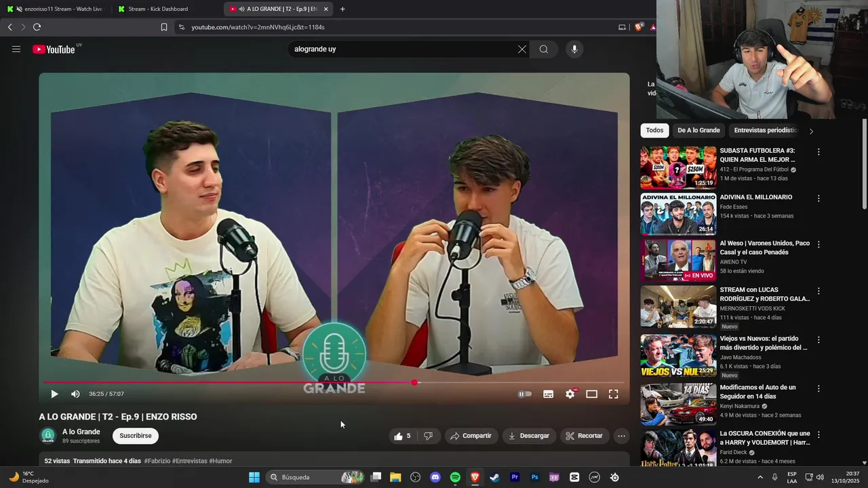
Task: Click the YouTube search magnifier button
Action: (x=544, y=49)
